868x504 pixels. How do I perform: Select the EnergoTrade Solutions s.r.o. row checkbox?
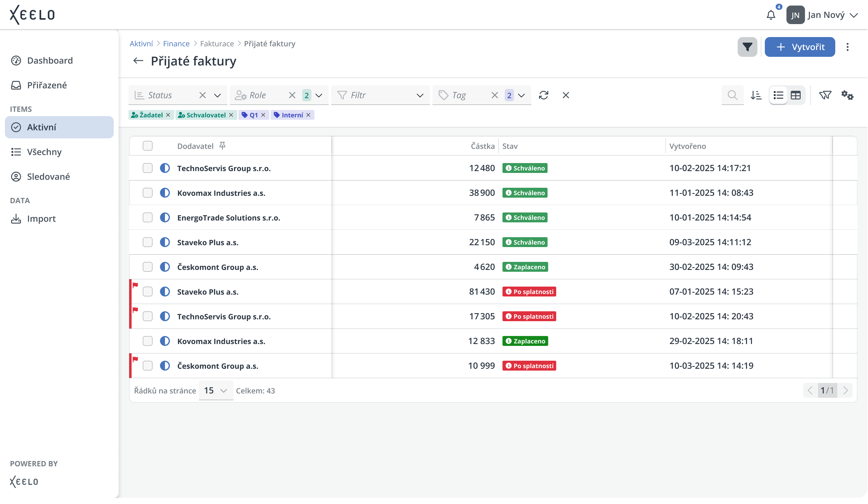click(147, 217)
